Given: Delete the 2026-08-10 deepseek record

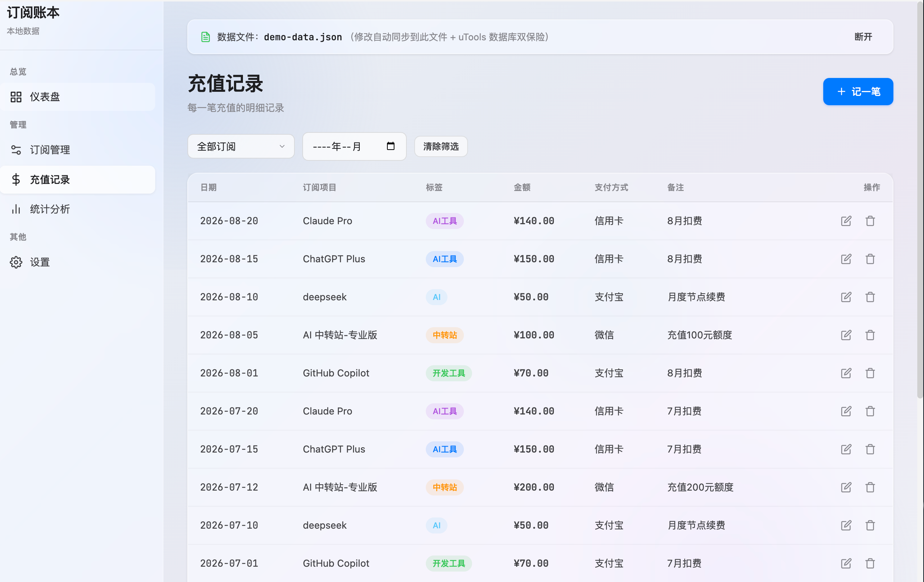Looking at the screenshot, I should pos(870,297).
